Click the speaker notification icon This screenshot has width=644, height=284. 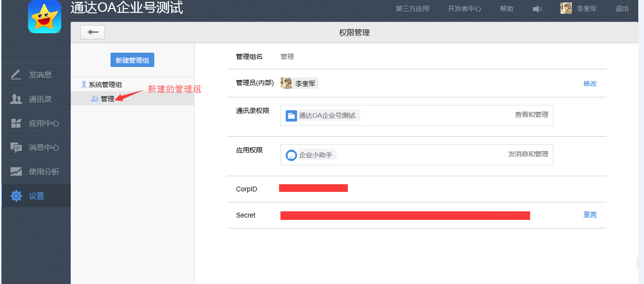537,9
